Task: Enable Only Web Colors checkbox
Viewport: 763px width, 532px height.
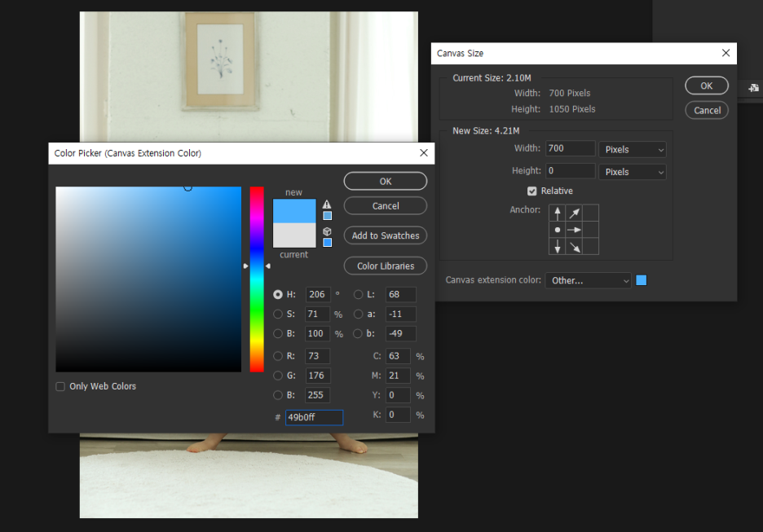Action: [x=60, y=387]
